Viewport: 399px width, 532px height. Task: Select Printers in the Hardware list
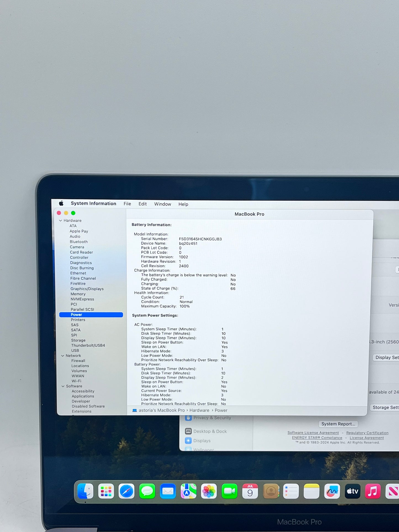click(78, 320)
